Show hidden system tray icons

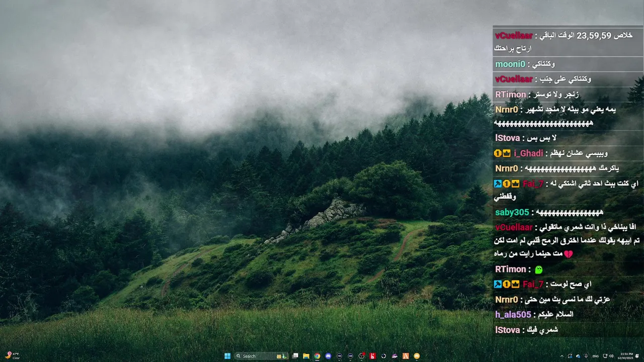562,356
